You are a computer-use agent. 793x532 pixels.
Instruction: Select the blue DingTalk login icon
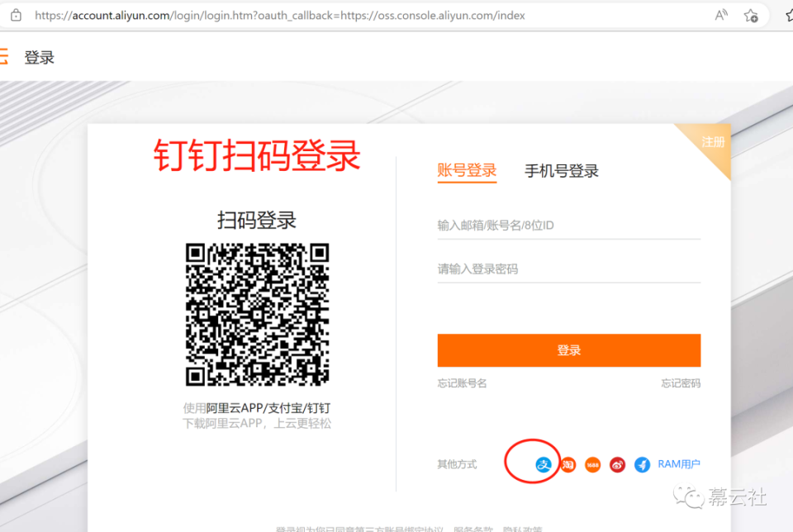[x=642, y=464]
